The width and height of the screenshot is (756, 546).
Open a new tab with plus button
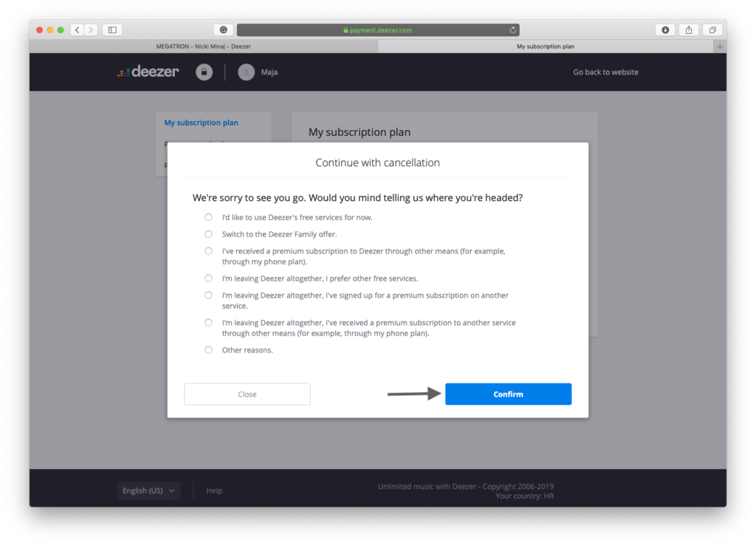pos(720,47)
